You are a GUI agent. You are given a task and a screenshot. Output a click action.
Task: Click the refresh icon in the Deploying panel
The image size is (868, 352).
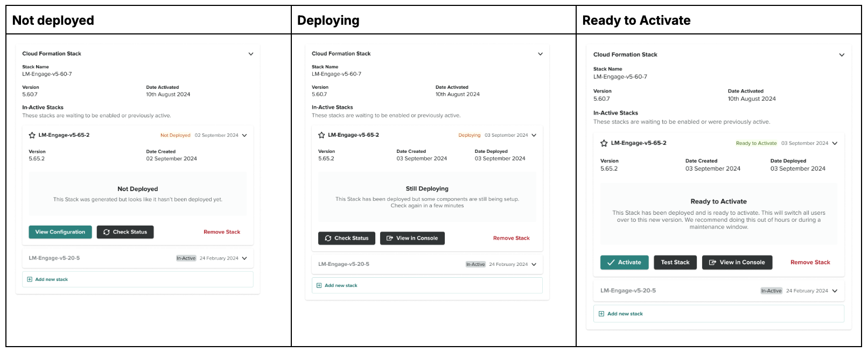click(x=328, y=238)
